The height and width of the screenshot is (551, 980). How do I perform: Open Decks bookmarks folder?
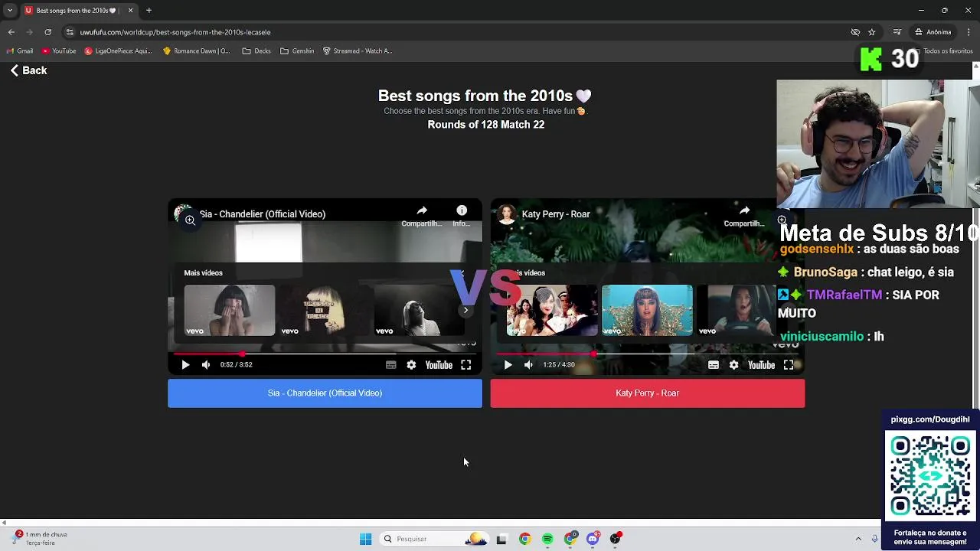pos(256,51)
